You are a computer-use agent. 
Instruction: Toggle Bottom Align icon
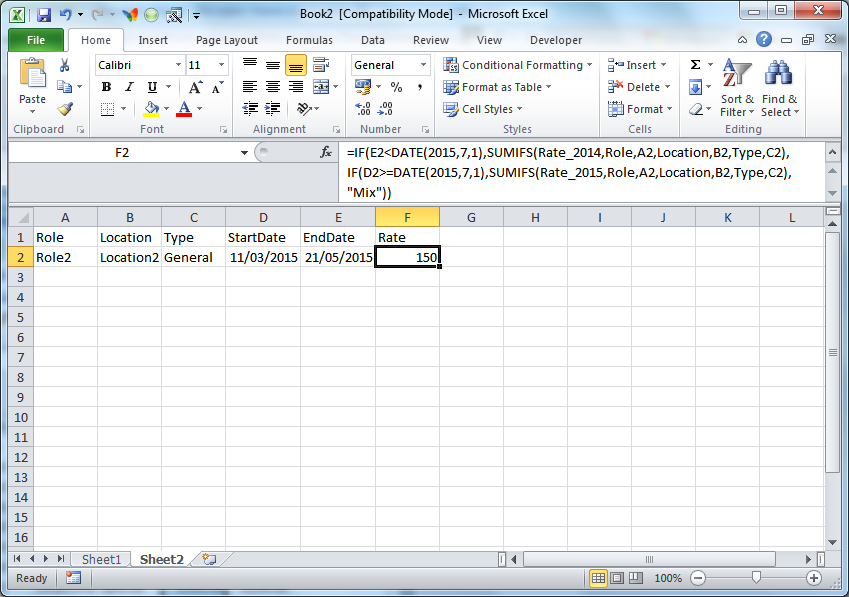point(296,65)
